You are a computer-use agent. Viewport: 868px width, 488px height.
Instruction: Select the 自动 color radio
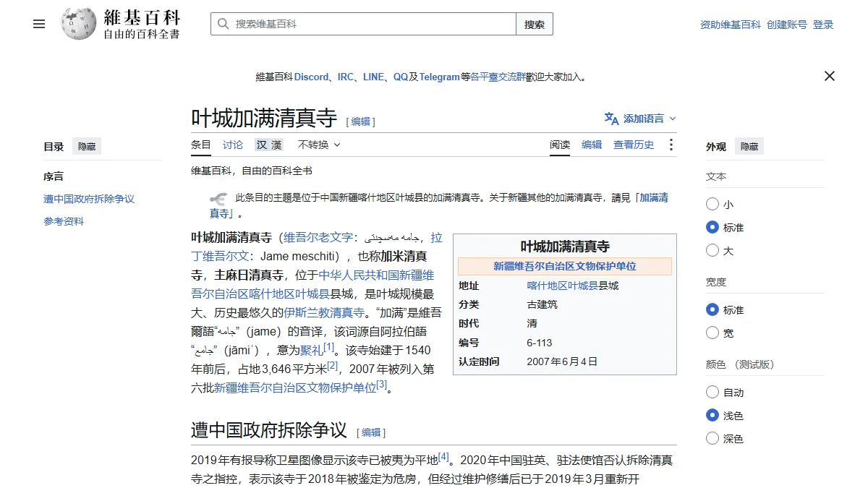click(x=712, y=393)
